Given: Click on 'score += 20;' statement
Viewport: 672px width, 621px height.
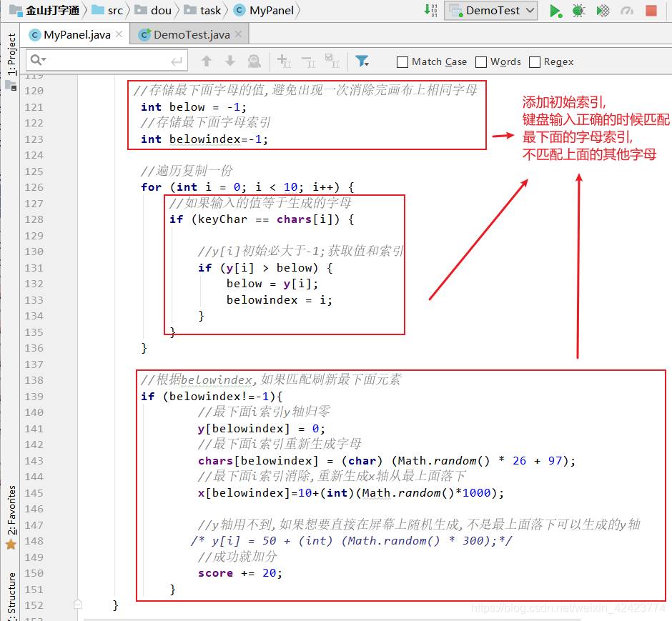Looking at the screenshot, I should click(x=240, y=573).
